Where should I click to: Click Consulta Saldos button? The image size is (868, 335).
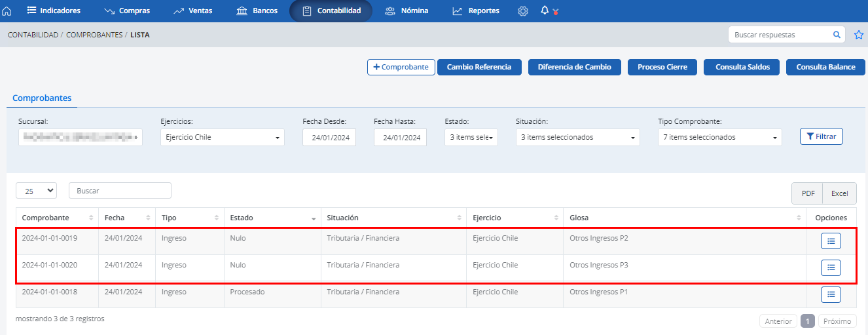coord(741,67)
